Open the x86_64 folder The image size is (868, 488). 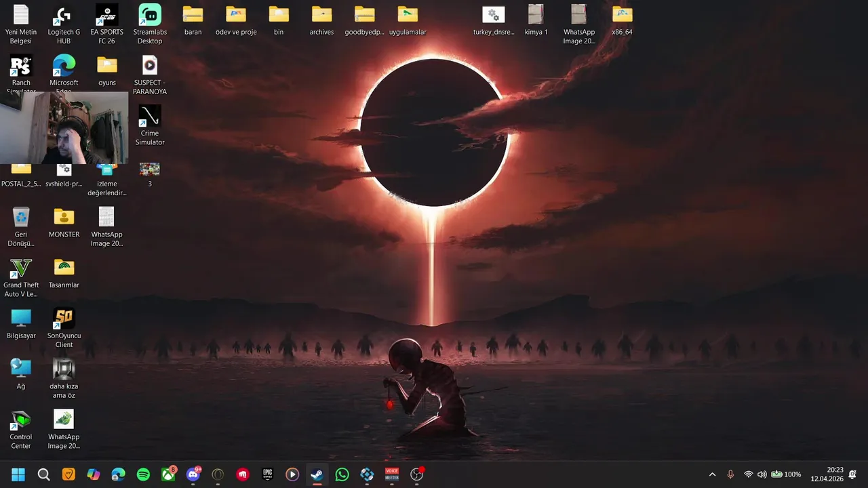click(x=622, y=20)
